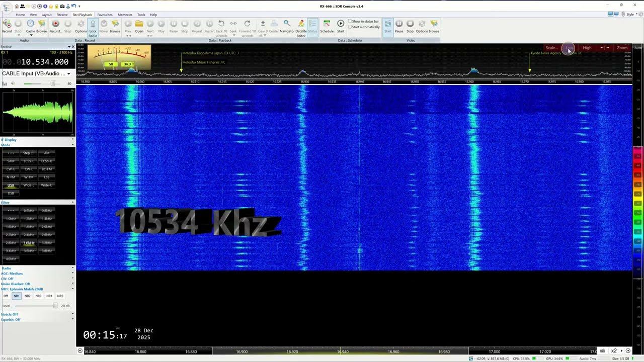Viewport: 644px width, 362px height.
Task: Switch to the Receive ribbon tab
Action: coord(62,15)
